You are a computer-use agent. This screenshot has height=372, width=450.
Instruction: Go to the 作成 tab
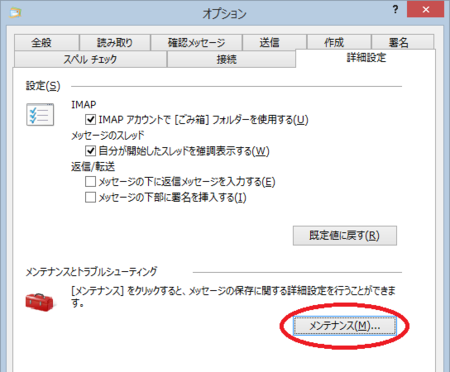coord(339,43)
